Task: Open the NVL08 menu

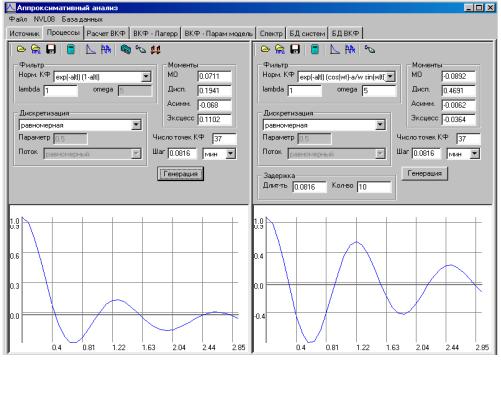Action: [x=44, y=19]
